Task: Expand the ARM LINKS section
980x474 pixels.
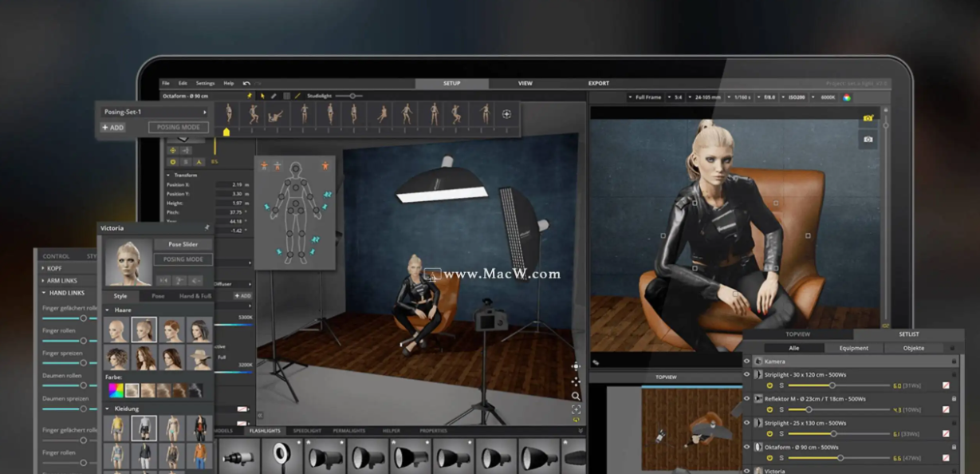Action: pyautogui.click(x=42, y=280)
